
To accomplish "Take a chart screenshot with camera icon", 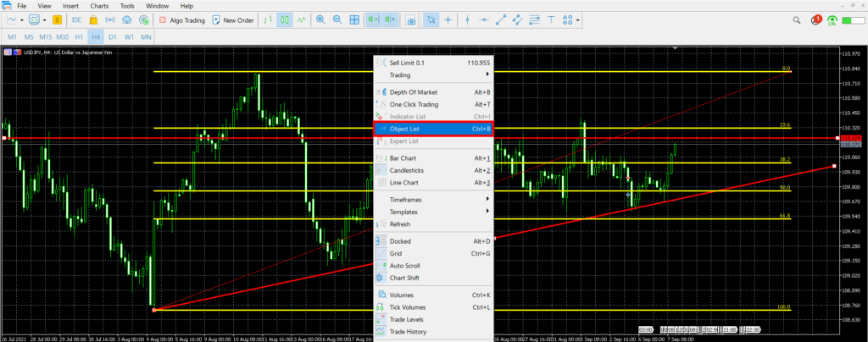I will click(411, 19).
